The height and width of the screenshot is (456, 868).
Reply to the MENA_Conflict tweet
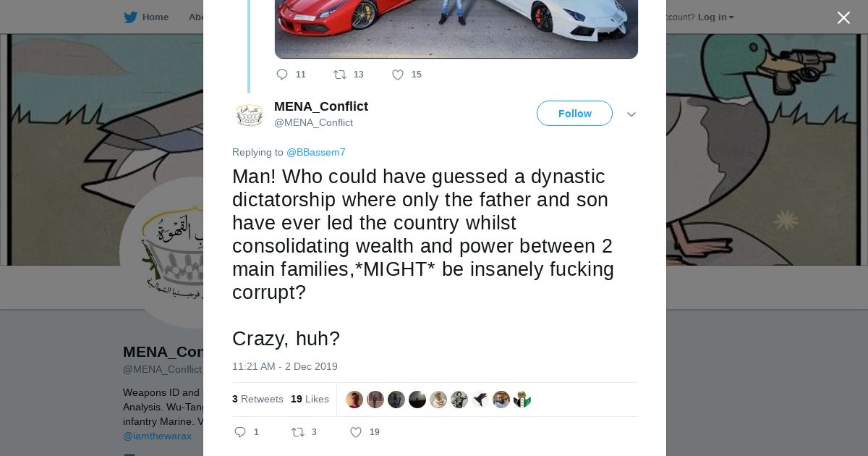240,432
